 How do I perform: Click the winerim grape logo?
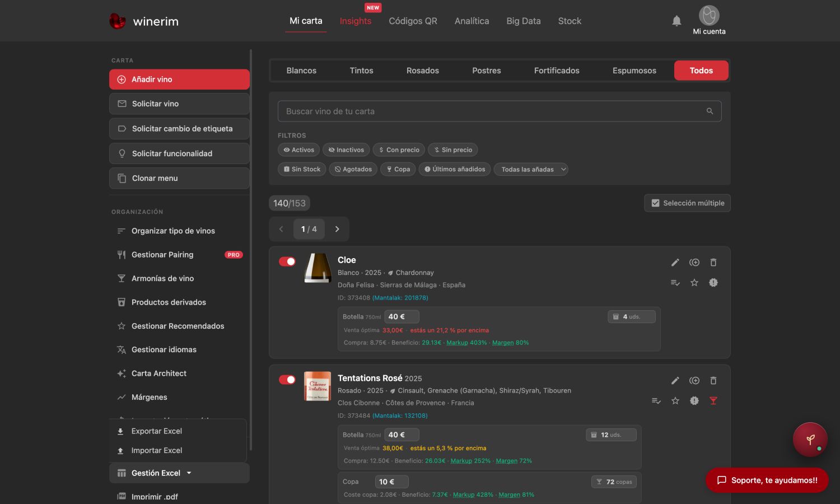coord(118,21)
